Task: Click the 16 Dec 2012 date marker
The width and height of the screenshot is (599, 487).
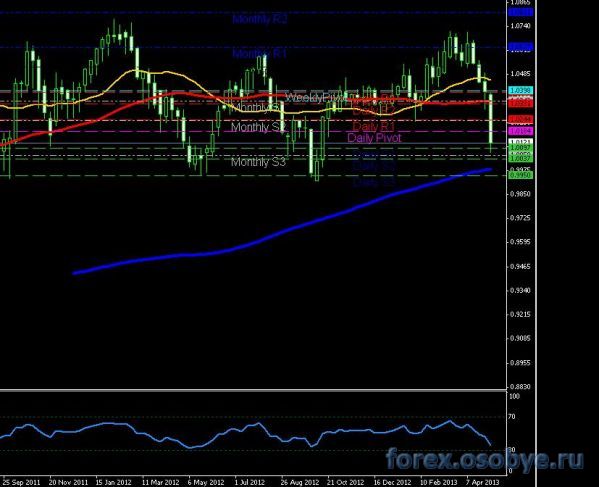Action: (392, 482)
